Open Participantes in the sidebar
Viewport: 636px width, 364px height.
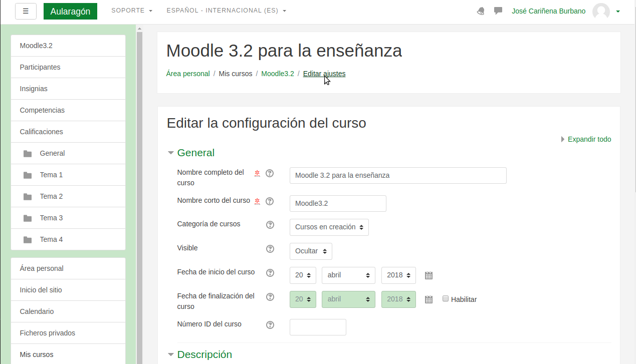[x=68, y=67]
